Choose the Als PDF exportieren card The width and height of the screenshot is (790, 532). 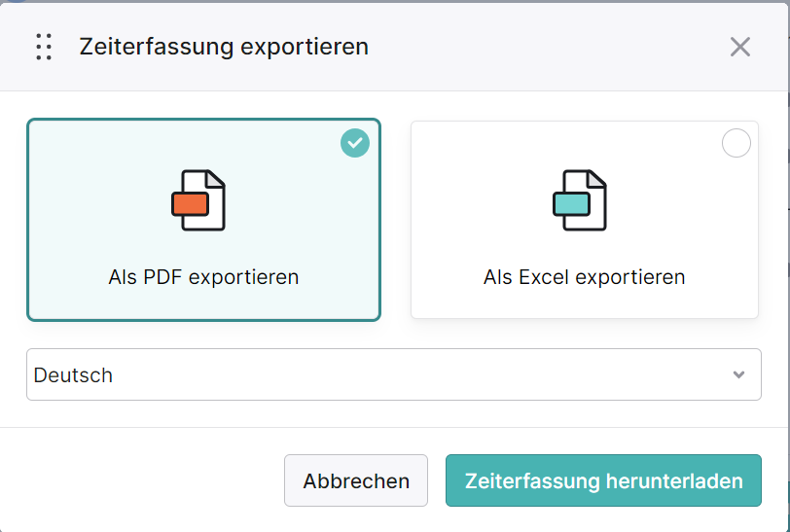203,220
